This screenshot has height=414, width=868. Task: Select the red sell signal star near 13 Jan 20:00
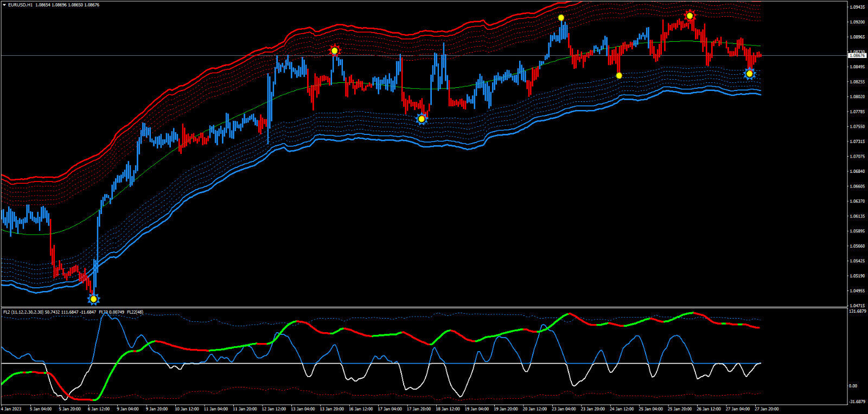tap(335, 51)
